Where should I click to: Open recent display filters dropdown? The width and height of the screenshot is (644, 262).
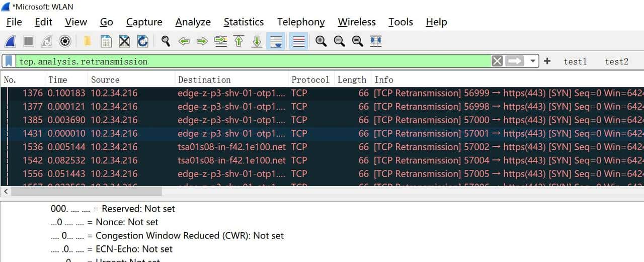(533, 61)
